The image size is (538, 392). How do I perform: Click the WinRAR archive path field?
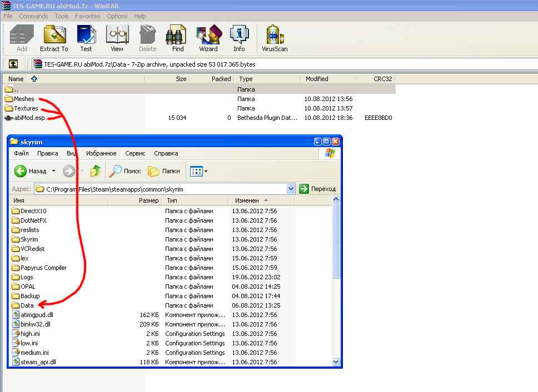pyautogui.click(x=285, y=64)
